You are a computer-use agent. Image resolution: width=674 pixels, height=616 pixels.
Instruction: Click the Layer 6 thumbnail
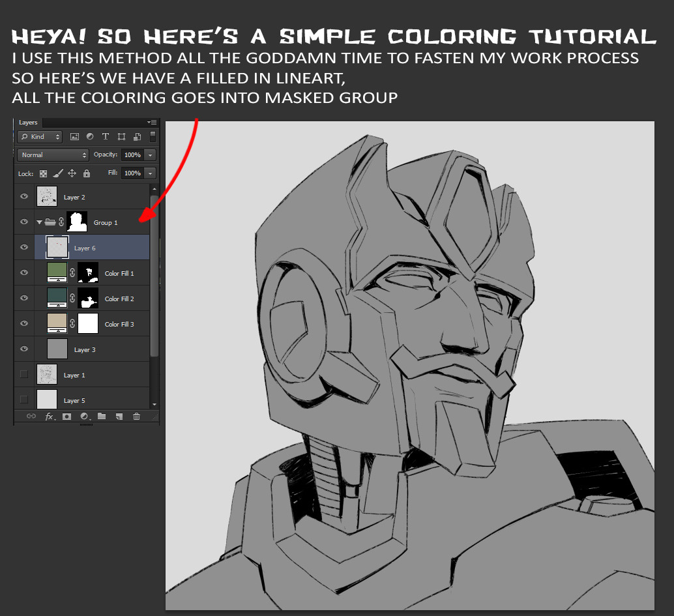(57, 247)
